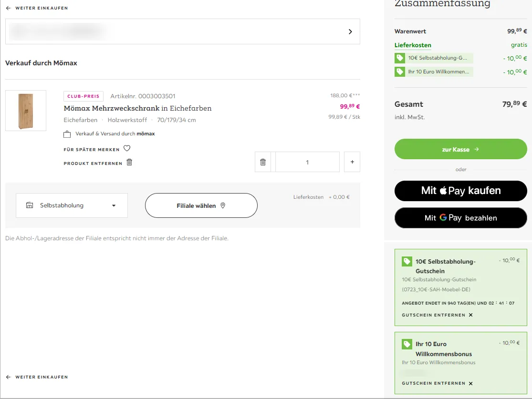This screenshot has height=399, width=532.
Task: Open the Selbstabholung delivery dropdown
Action: [72, 205]
